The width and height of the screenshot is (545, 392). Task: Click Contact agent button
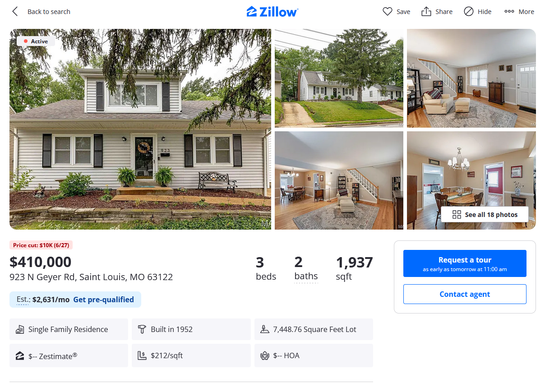coord(465,294)
